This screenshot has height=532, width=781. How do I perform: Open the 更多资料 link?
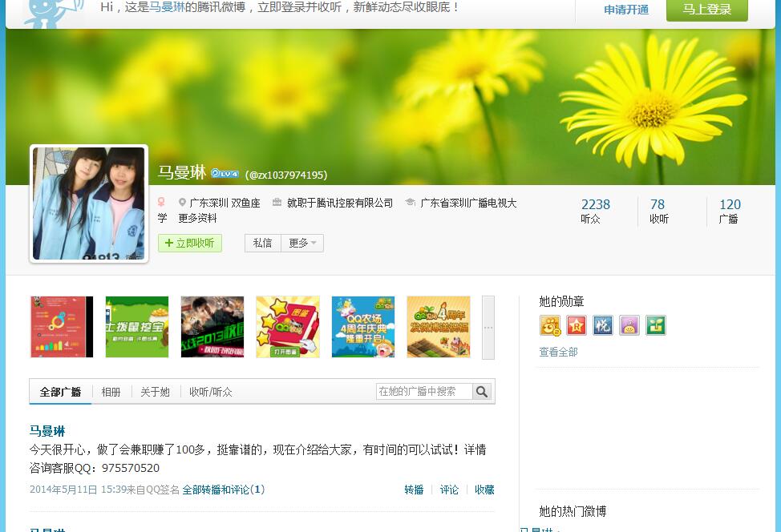click(x=198, y=218)
